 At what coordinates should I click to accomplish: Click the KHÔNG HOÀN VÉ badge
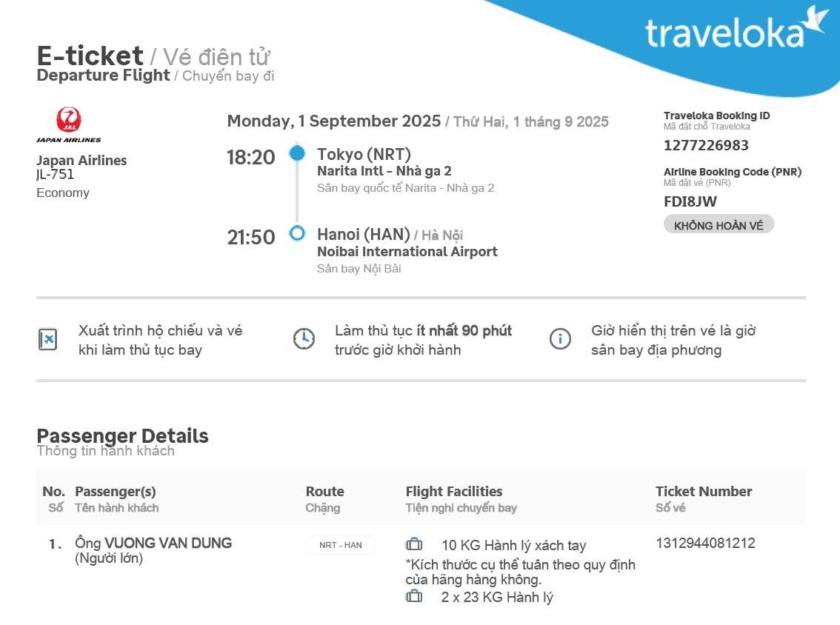click(x=719, y=225)
